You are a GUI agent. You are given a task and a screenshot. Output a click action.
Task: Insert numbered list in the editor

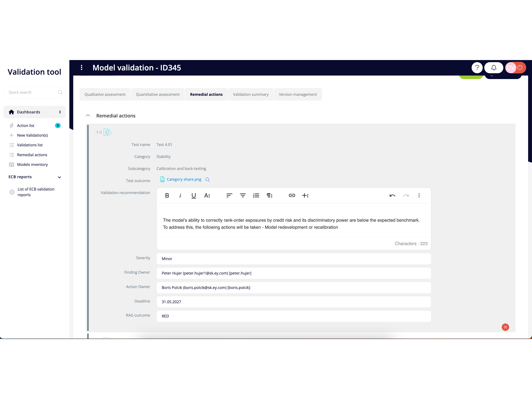coord(256,195)
